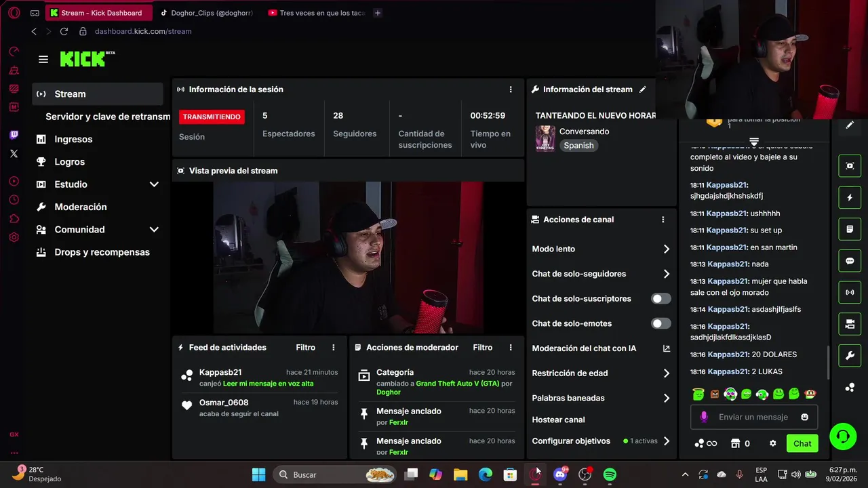
Task: Click the microphone icon in chat input
Action: [703, 418]
